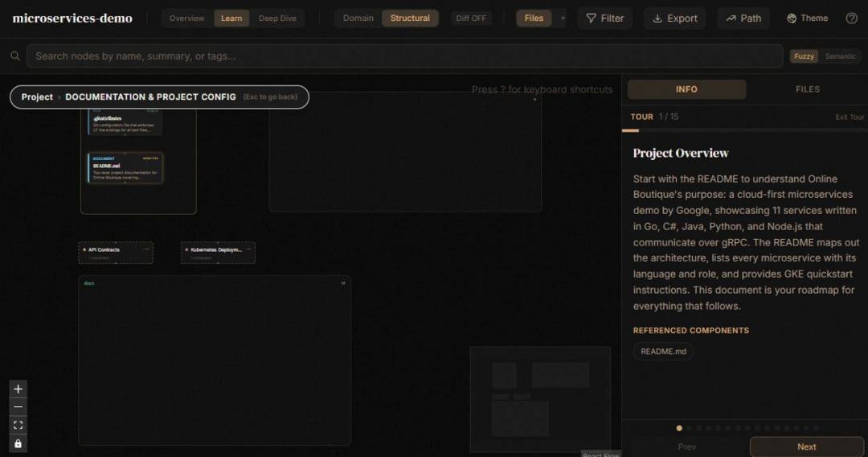
Task: Open the Path finder
Action: point(743,19)
